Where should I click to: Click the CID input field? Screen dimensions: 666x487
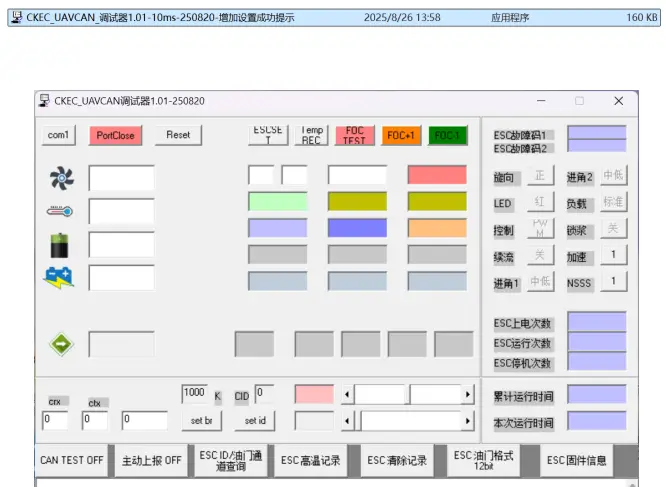(264, 394)
